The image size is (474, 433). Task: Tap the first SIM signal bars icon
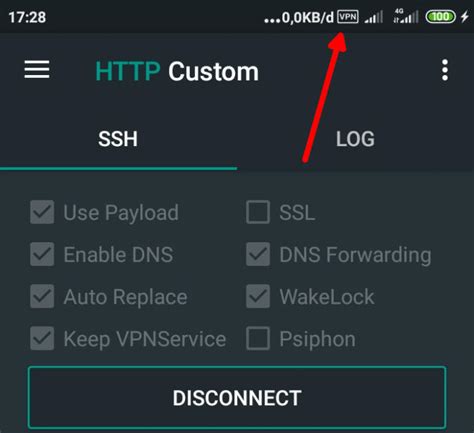point(374,17)
